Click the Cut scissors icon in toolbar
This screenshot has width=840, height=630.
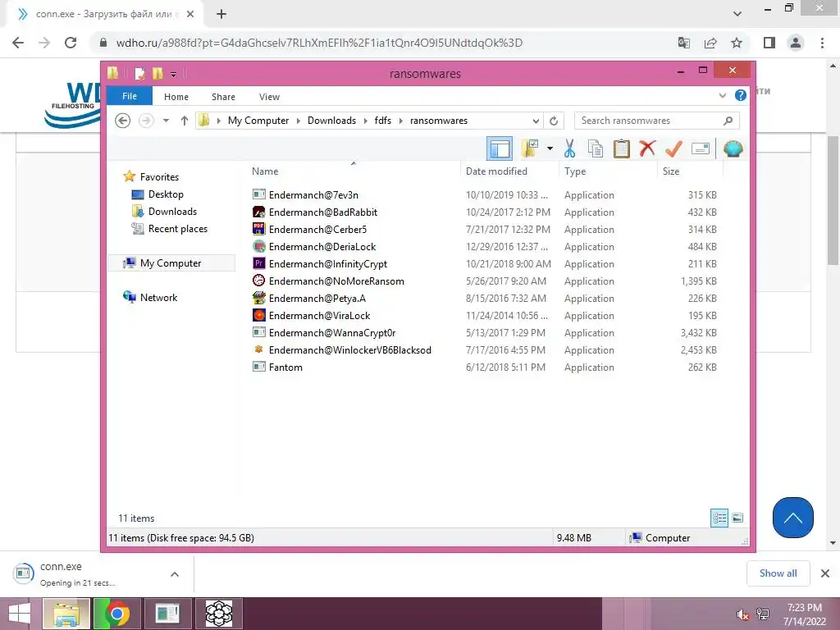click(x=569, y=148)
